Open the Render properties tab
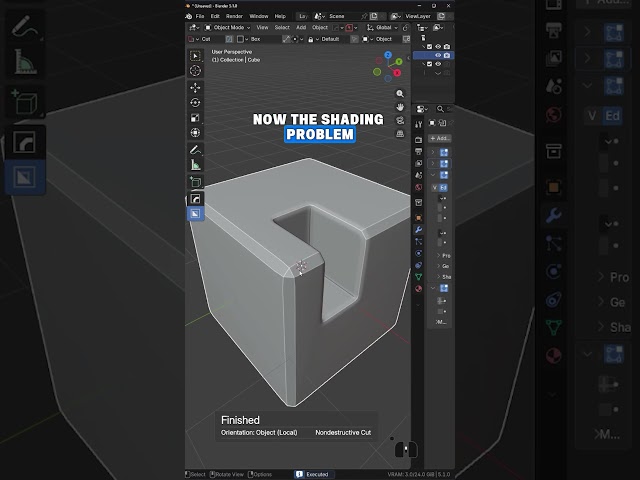 (418, 140)
